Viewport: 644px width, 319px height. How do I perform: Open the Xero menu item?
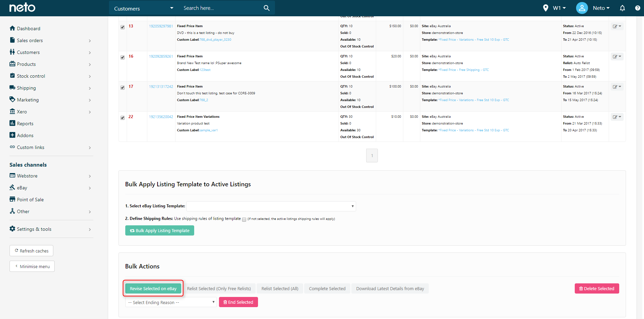point(22,112)
